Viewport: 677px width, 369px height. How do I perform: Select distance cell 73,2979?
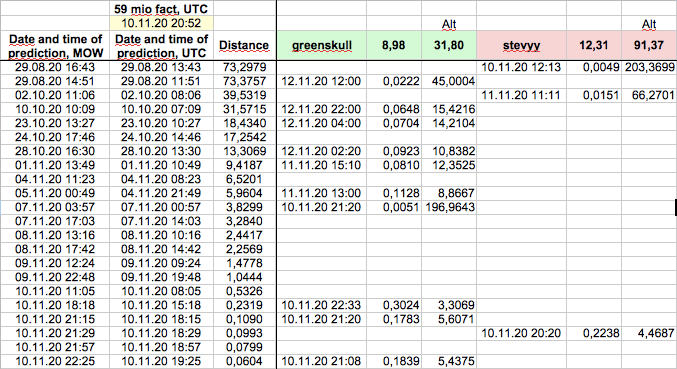point(244,67)
